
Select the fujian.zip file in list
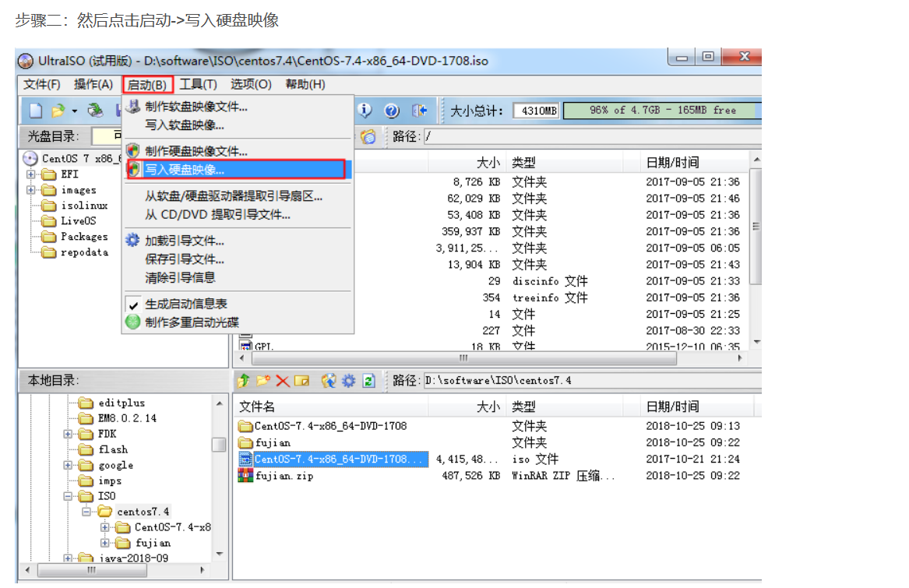pos(284,476)
